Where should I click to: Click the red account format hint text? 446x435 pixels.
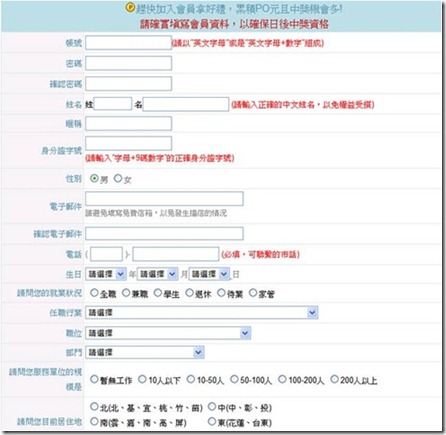pyautogui.click(x=248, y=43)
